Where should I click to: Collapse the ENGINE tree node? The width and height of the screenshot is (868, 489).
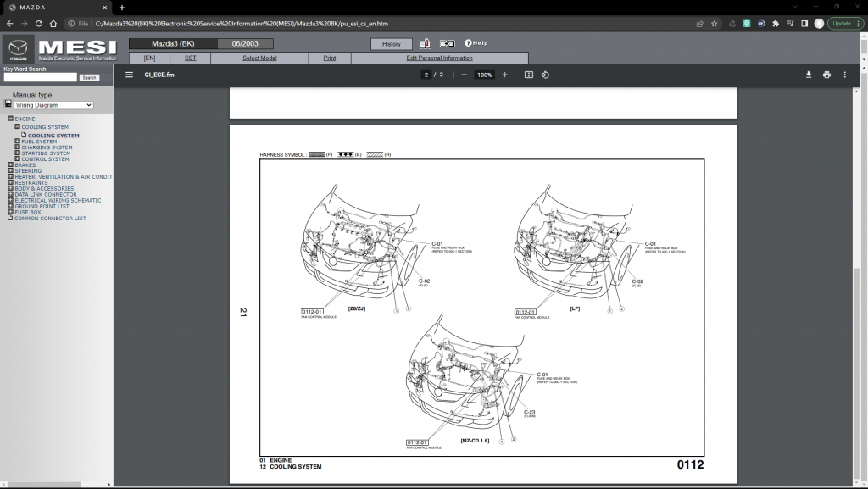pos(10,119)
